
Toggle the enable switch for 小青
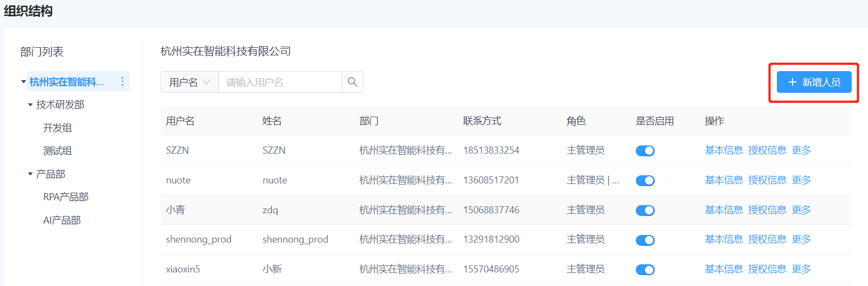click(x=645, y=211)
